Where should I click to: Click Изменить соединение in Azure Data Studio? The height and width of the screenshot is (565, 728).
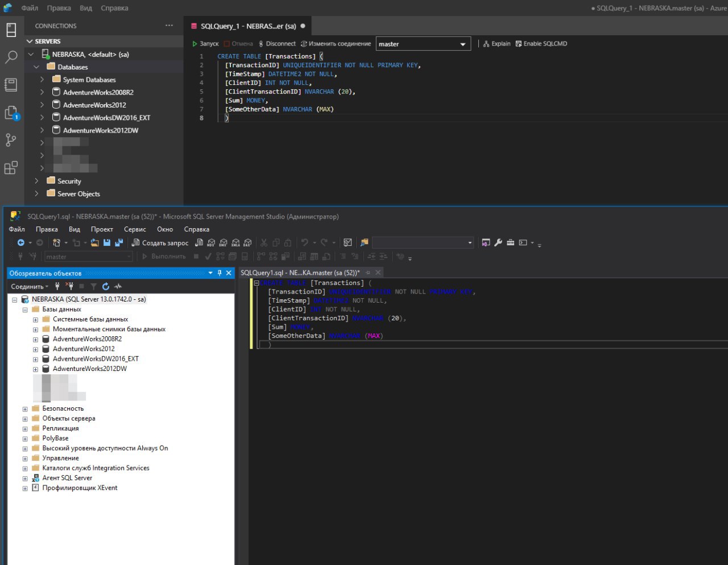pyautogui.click(x=336, y=44)
